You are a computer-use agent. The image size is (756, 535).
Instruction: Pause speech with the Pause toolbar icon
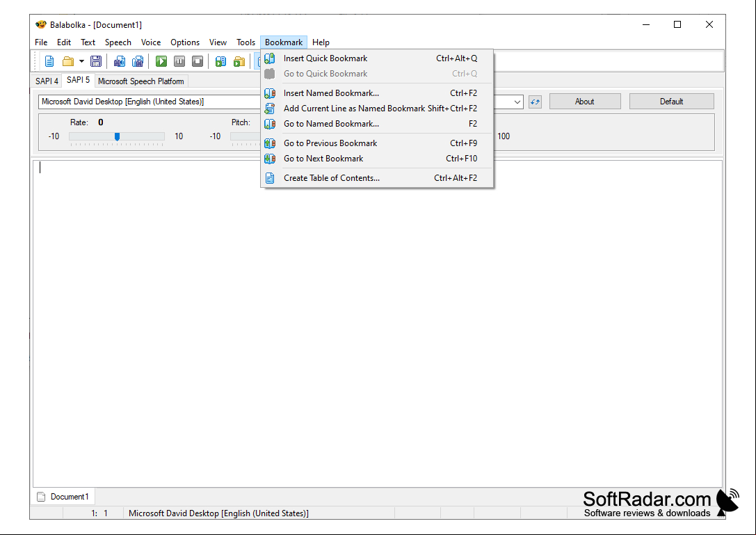point(179,61)
